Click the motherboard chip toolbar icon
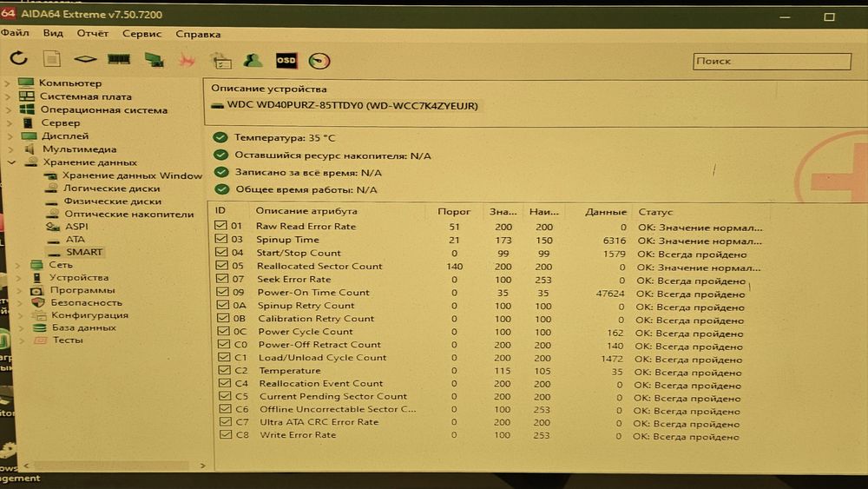Screen dimensions: 868x489 85,59
